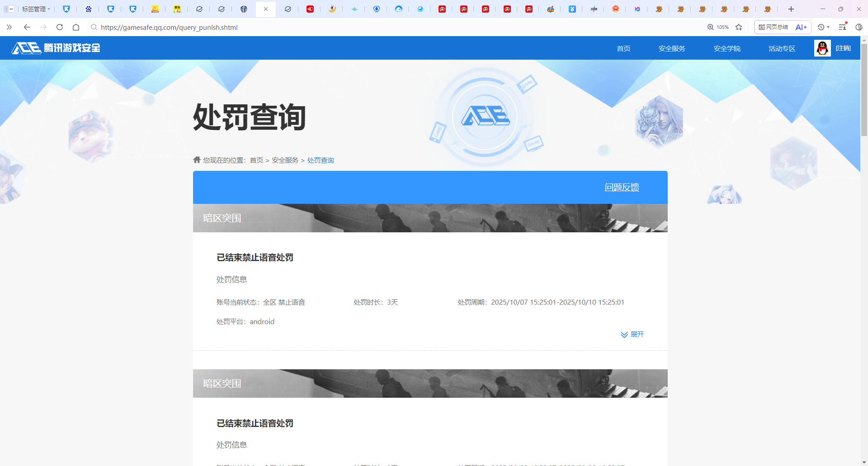868x466 pixels.
Task: Click the 问题反馈 link
Action: click(x=622, y=187)
